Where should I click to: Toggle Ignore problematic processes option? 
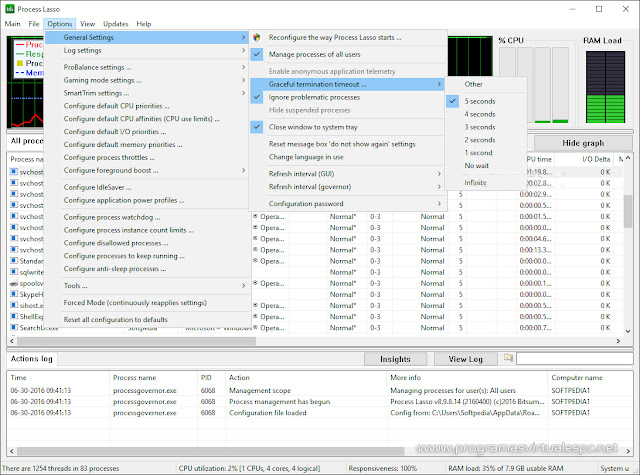[347, 97]
